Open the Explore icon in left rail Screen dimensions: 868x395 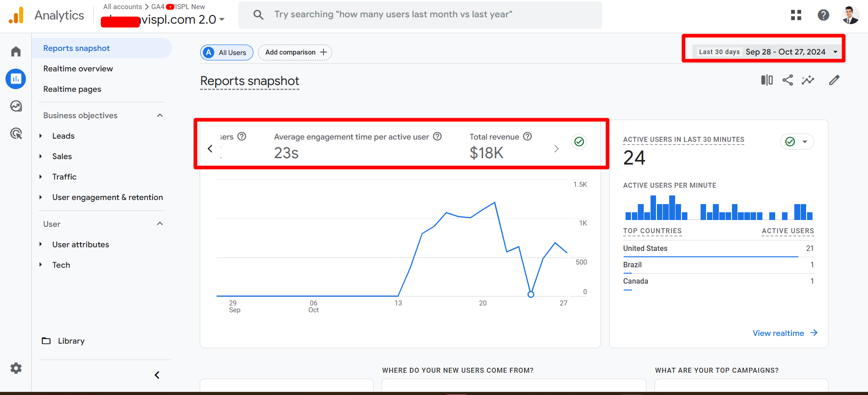click(16, 106)
